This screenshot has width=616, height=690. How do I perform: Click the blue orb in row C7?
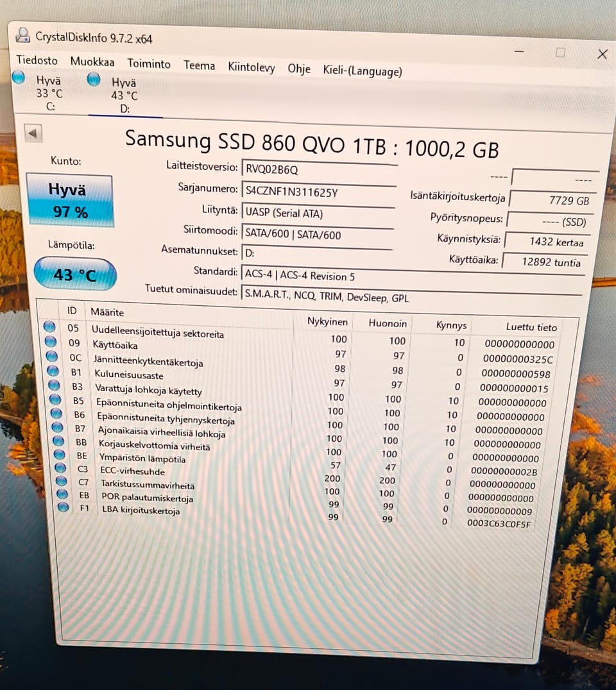(61, 480)
